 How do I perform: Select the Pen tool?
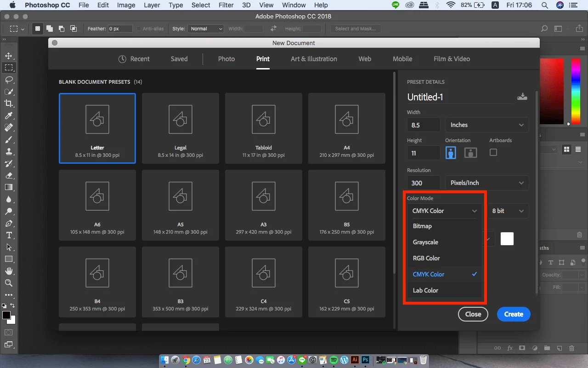(8, 223)
